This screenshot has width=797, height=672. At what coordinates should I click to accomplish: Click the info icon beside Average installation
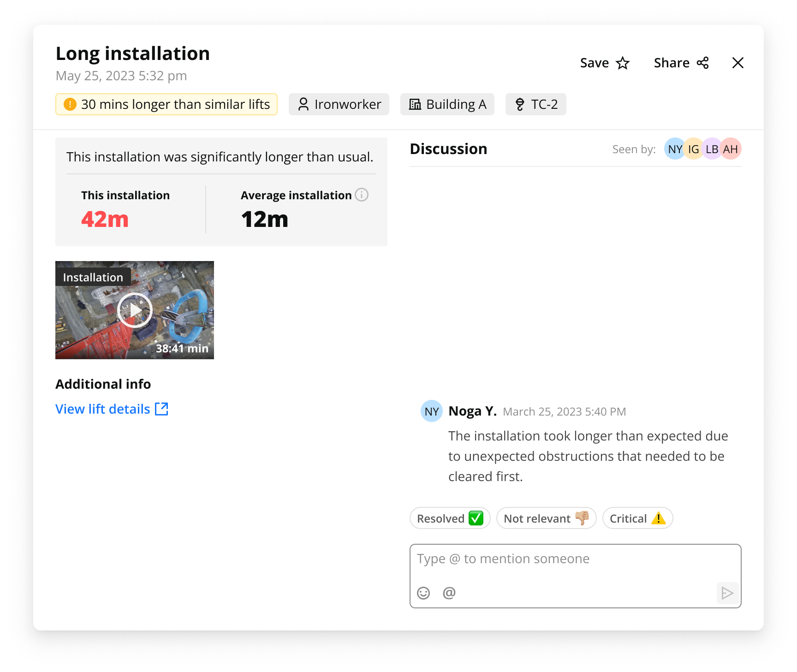362,195
